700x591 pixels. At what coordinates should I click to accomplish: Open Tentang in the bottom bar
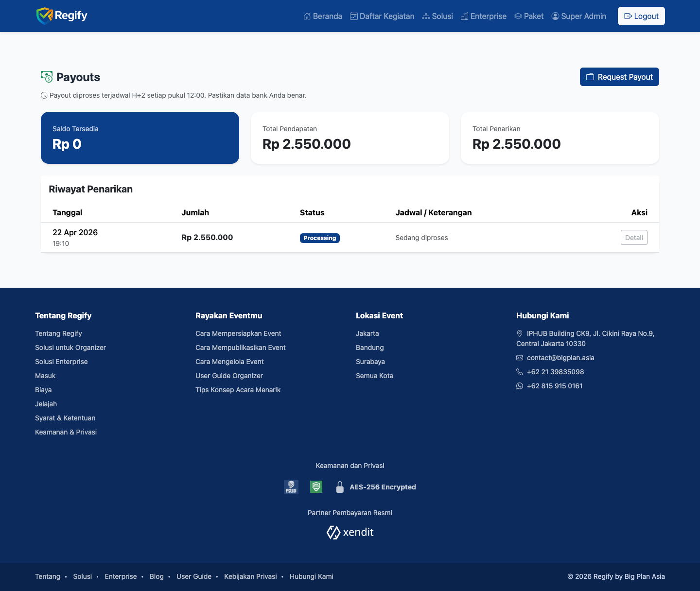coord(48,576)
